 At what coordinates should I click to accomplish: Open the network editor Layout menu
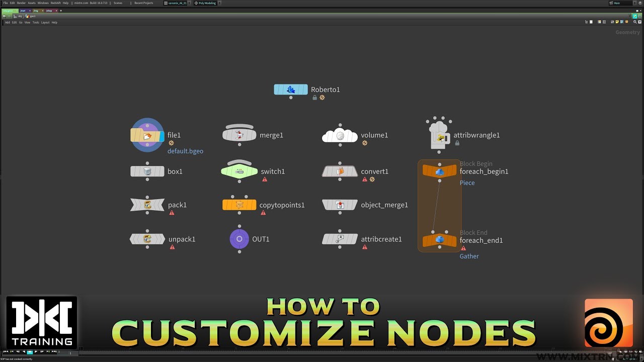coord(45,22)
